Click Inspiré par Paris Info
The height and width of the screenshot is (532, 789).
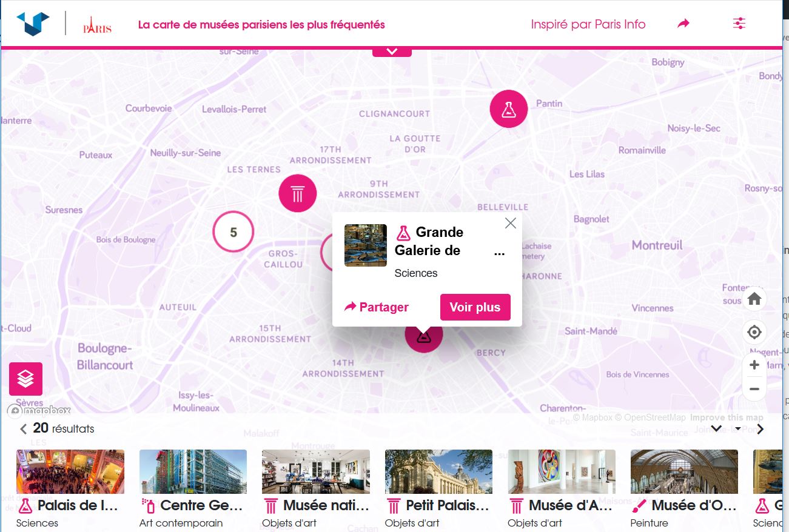click(x=588, y=24)
